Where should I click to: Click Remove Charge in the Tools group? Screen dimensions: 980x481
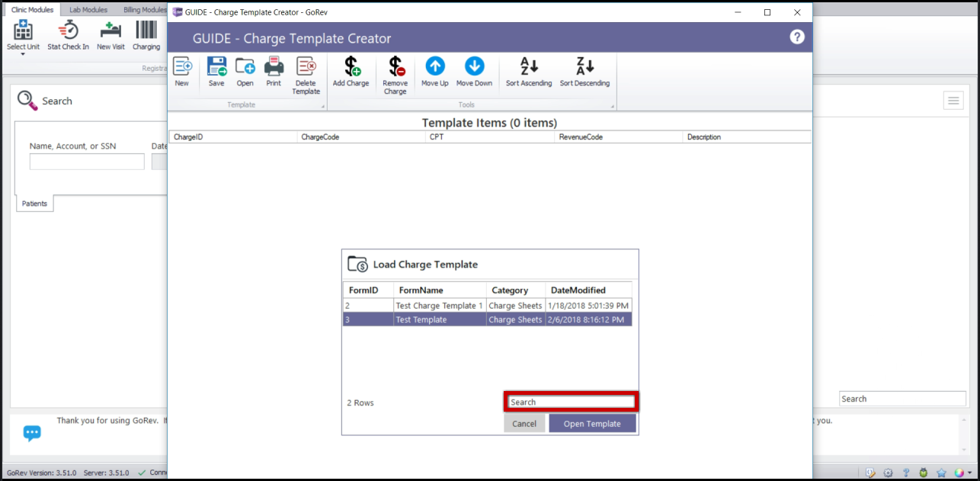[395, 75]
